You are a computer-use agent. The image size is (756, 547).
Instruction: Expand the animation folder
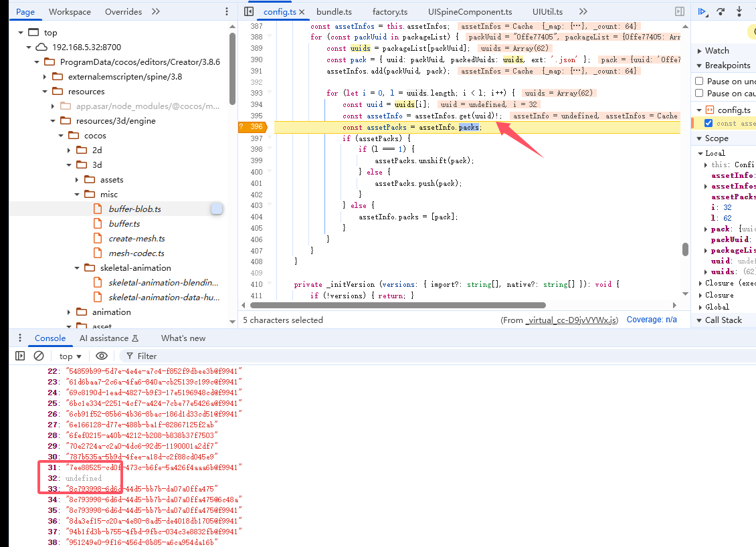(x=69, y=312)
